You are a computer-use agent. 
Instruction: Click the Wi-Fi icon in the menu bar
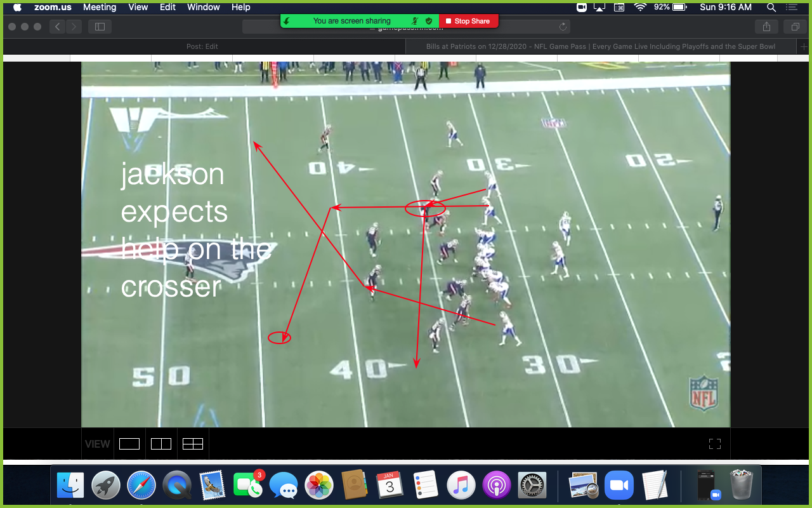point(639,7)
